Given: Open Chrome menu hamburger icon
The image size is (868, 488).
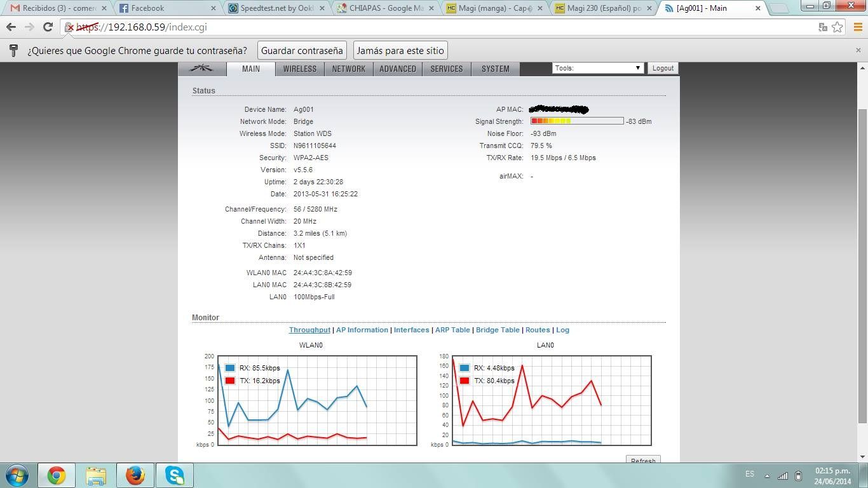Looking at the screenshot, I should tap(855, 27).
